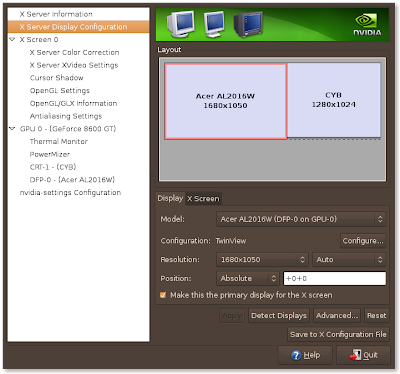Screen dimensions: 400x374
Task: Switch to the X Screen tab
Action: [203, 199]
